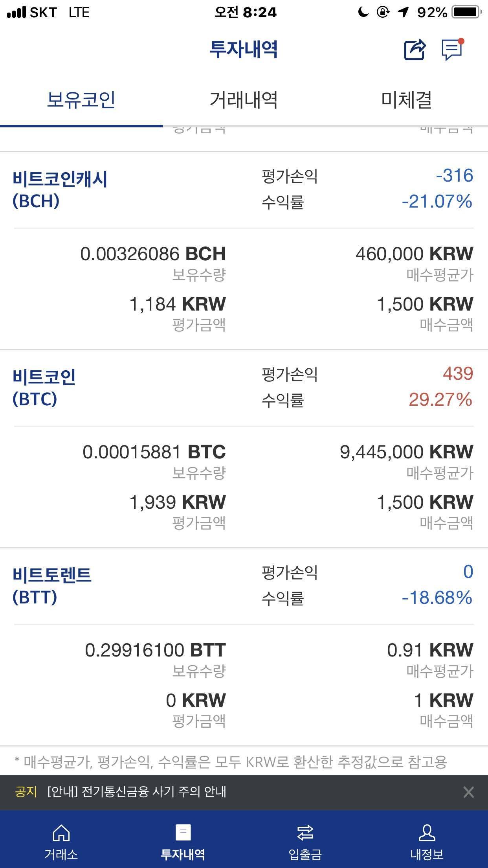This screenshot has height=868, width=488.
Task: Open the 비트토렌트 (BTT) coin entry
Action: point(52,586)
